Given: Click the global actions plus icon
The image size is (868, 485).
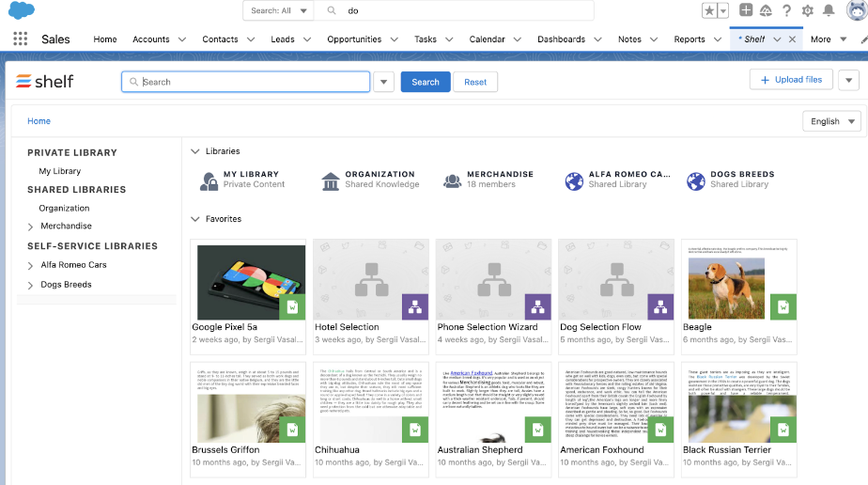Looking at the screenshot, I should (x=746, y=10).
